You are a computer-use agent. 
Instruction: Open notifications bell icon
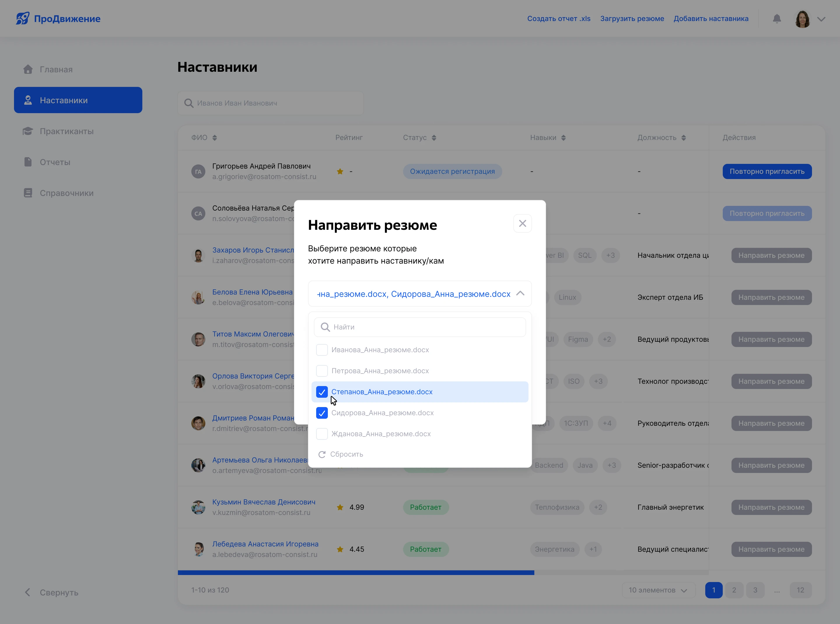[x=777, y=18]
